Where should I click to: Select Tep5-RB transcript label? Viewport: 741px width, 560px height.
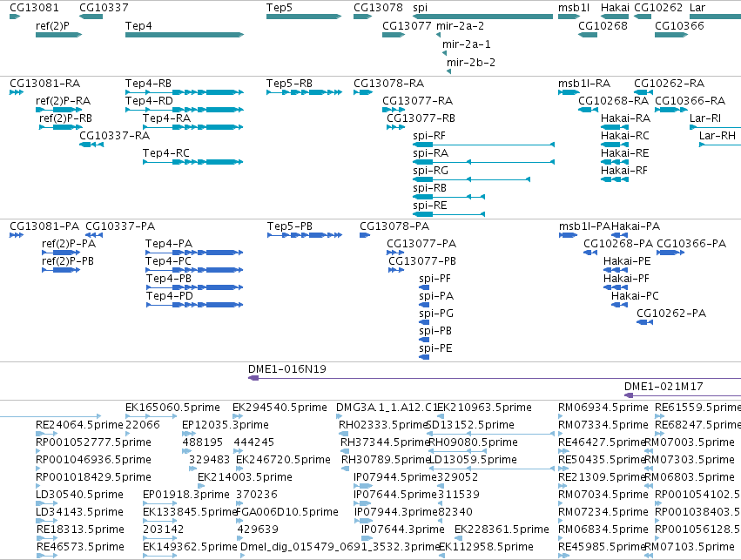point(289,84)
